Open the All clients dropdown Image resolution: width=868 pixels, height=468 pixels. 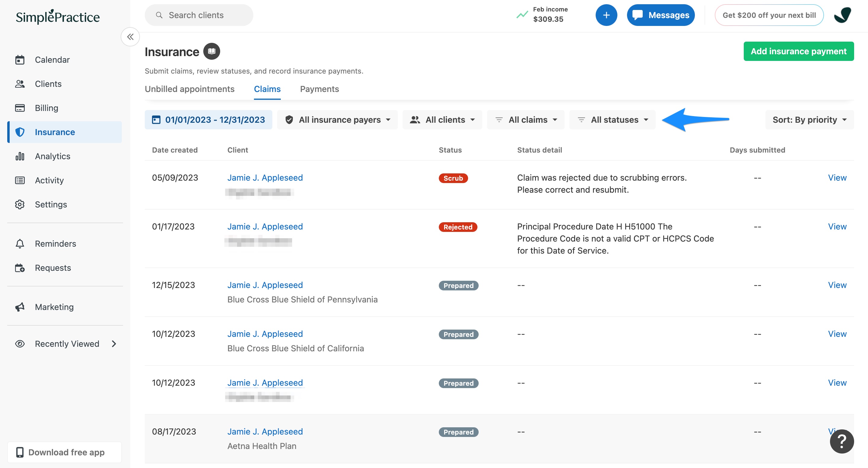(x=442, y=120)
